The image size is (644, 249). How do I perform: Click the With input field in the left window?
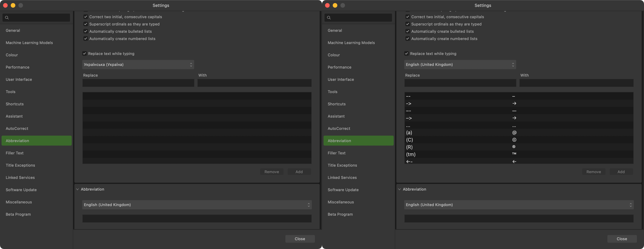pos(254,83)
